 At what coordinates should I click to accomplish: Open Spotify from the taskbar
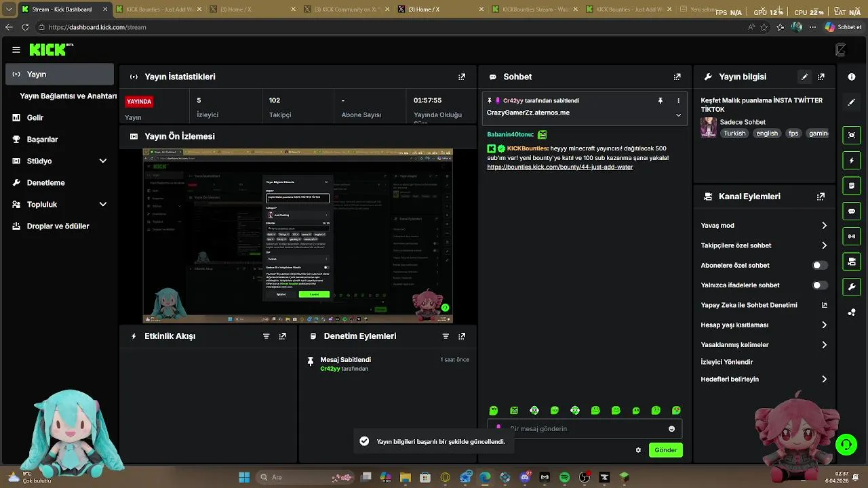(x=565, y=477)
